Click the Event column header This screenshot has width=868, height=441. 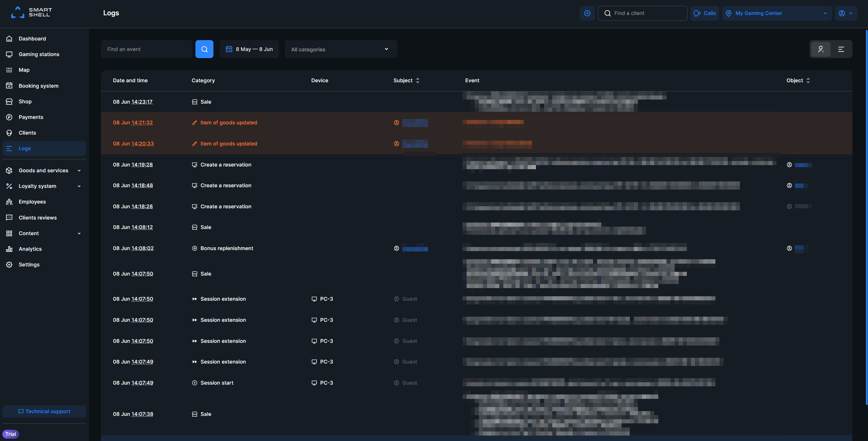point(472,81)
